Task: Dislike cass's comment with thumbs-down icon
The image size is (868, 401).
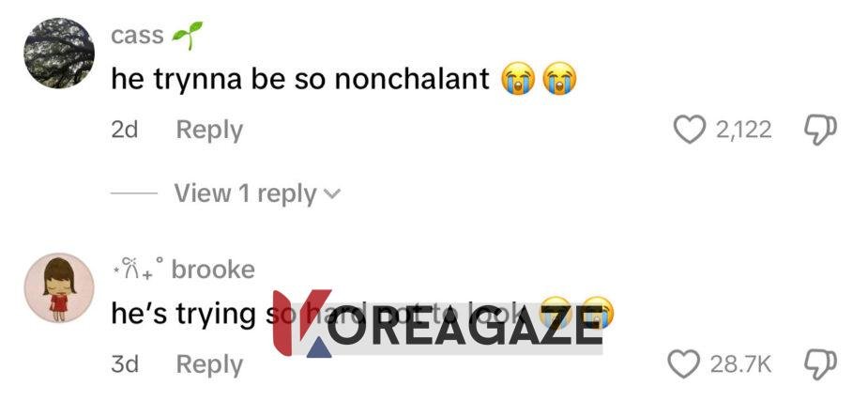Action: coord(820,131)
